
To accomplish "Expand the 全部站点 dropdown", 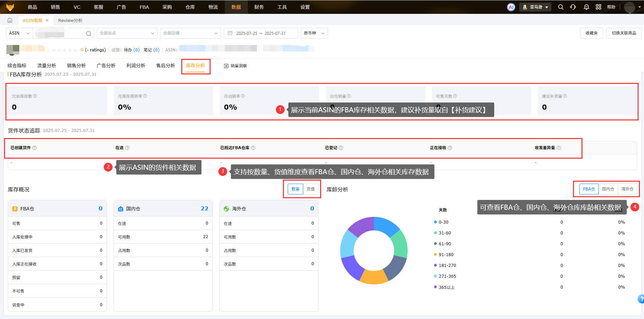I will pyautogui.click(x=127, y=33).
